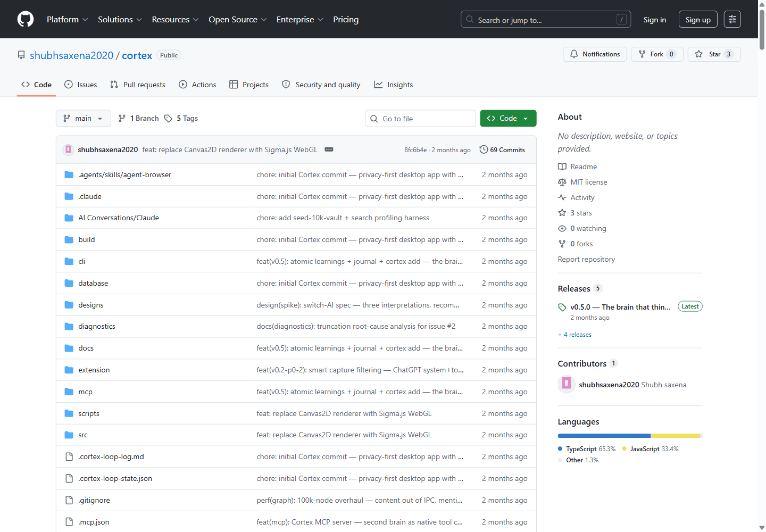Open the scripts folder

click(89, 413)
